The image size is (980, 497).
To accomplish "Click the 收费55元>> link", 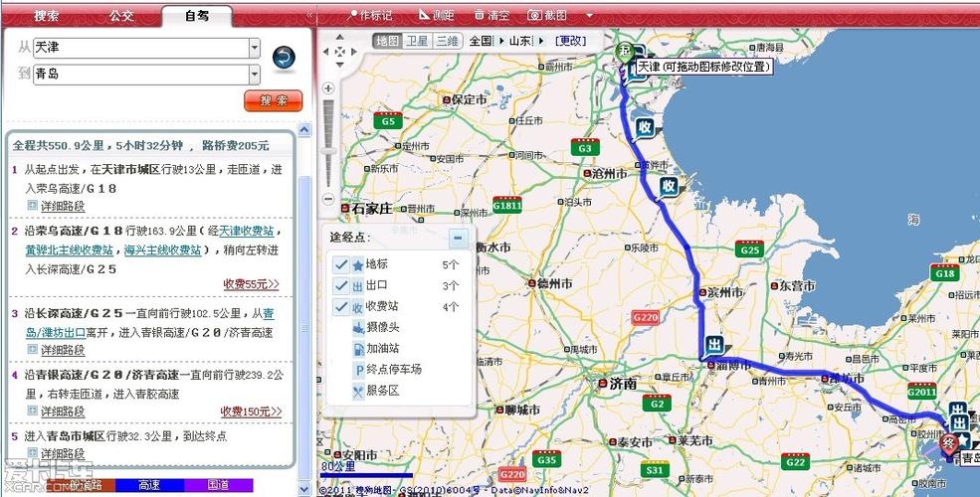I will (x=252, y=284).
